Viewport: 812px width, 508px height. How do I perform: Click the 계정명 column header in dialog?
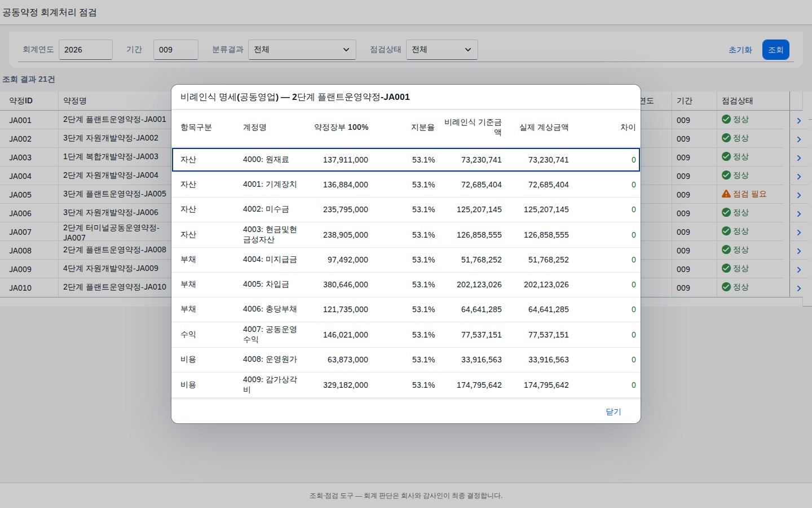255,128
